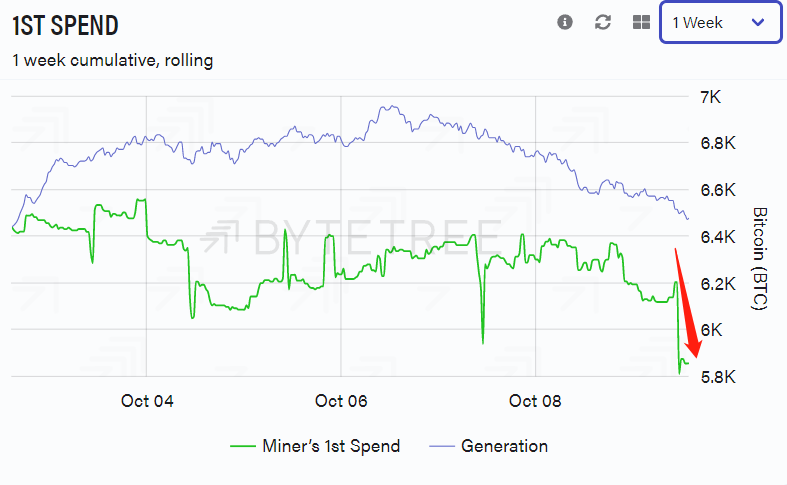The height and width of the screenshot is (485, 787).
Task: Click the BYTETREE watermark logo
Action: point(350,238)
